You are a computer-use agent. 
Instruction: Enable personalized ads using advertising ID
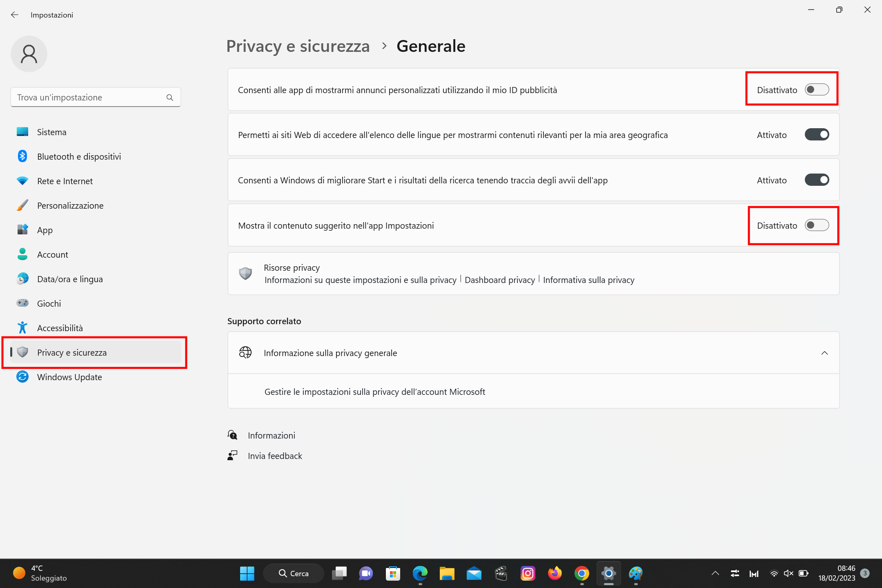coord(817,89)
